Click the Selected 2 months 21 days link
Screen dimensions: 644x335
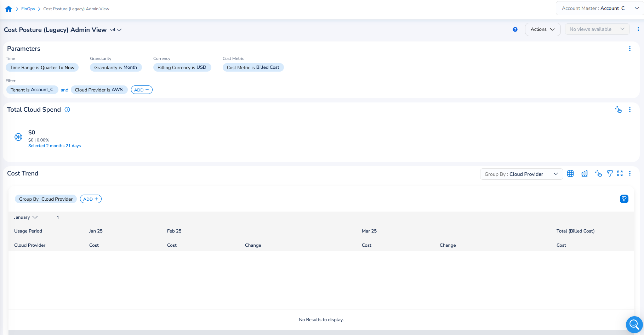click(55, 146)
